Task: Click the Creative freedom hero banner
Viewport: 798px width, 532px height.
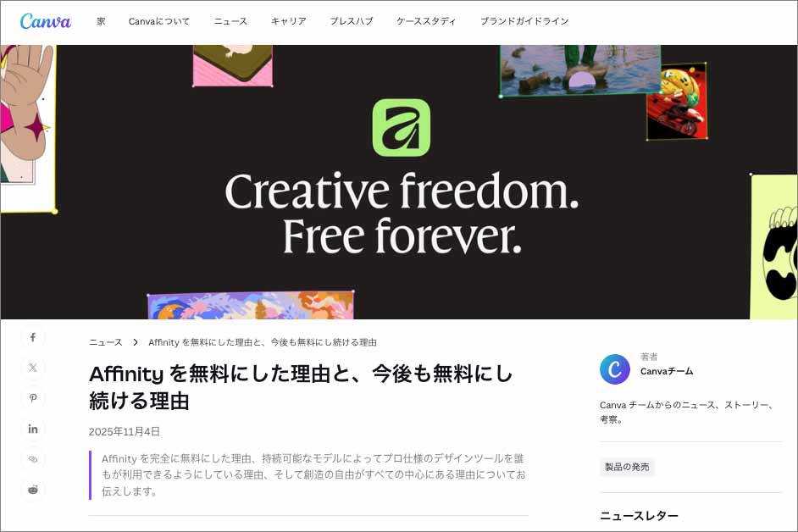Action: tap(399, 182)
